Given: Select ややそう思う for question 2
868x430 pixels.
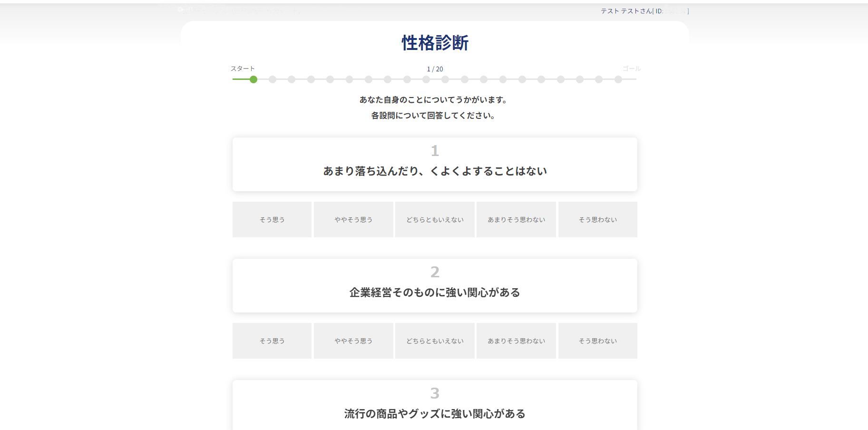Looking at the screenshot, I should [353, 341].
